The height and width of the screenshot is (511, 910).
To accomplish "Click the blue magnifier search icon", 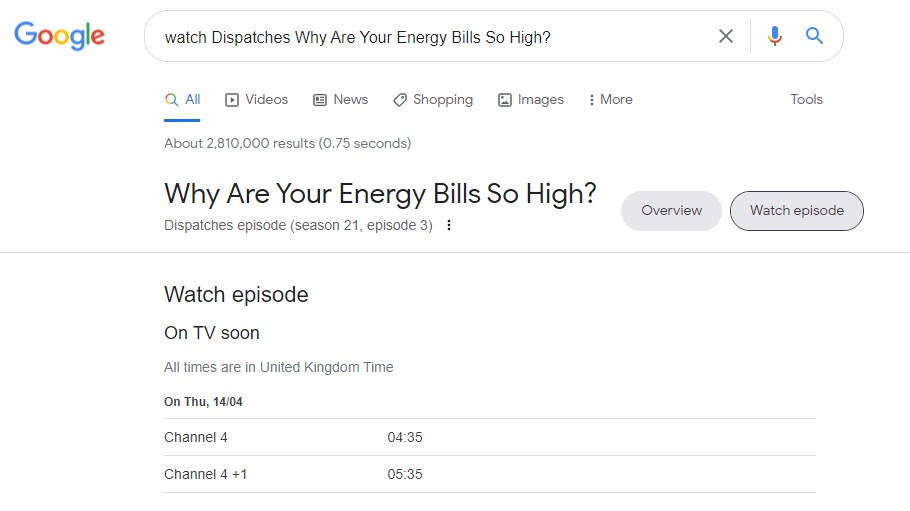I will [815, 36].
